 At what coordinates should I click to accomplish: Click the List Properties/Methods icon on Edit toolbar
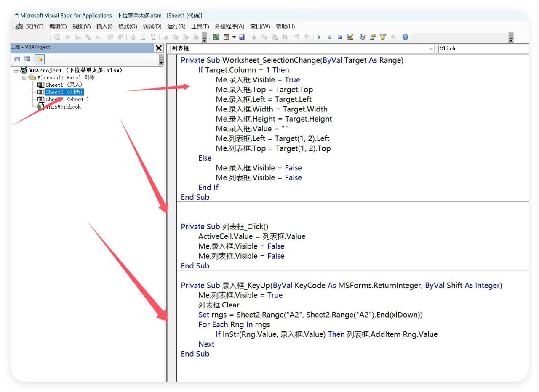click(x=57, y=37)
